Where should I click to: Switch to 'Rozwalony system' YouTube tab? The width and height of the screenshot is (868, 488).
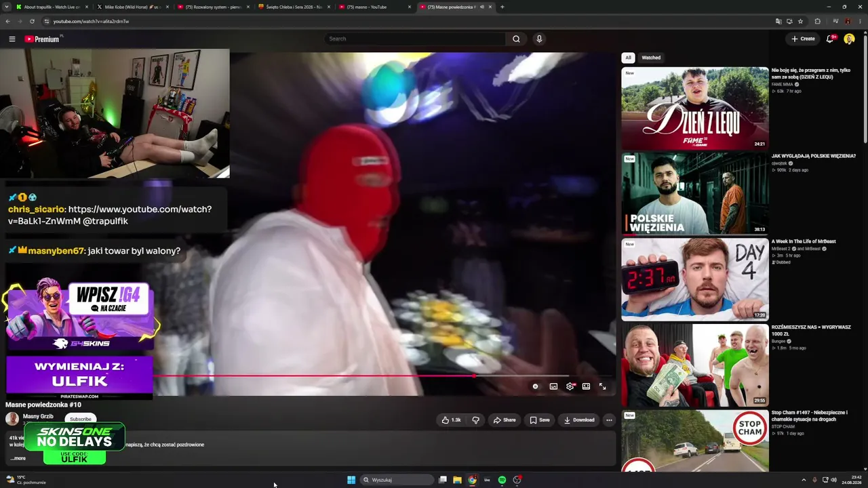pos(214,7)
